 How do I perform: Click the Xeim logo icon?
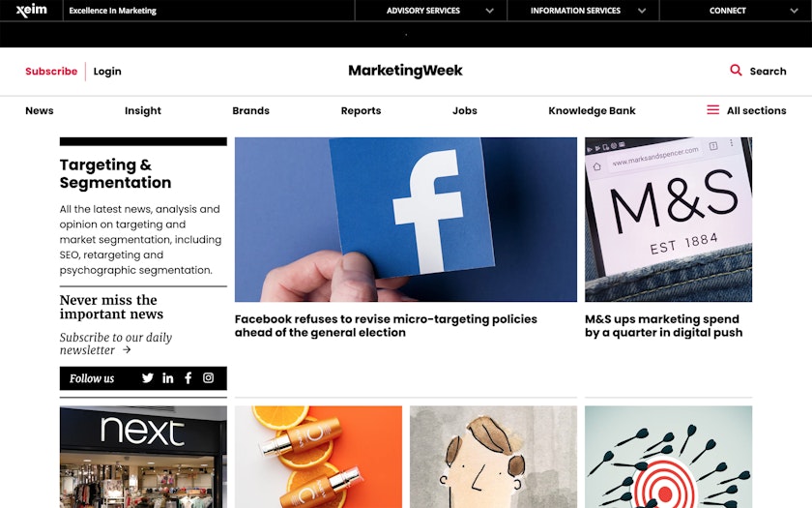[x=32, y=10]
